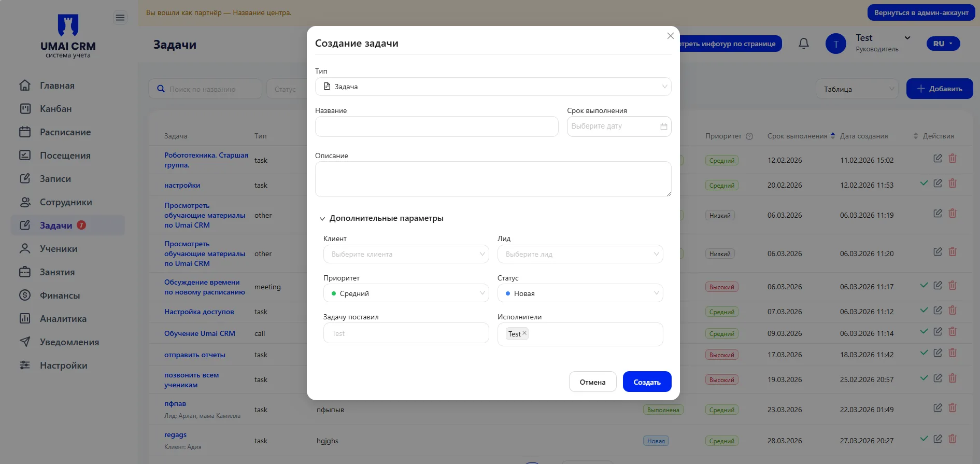Click the Приоритет help question icon

point(749,136)
